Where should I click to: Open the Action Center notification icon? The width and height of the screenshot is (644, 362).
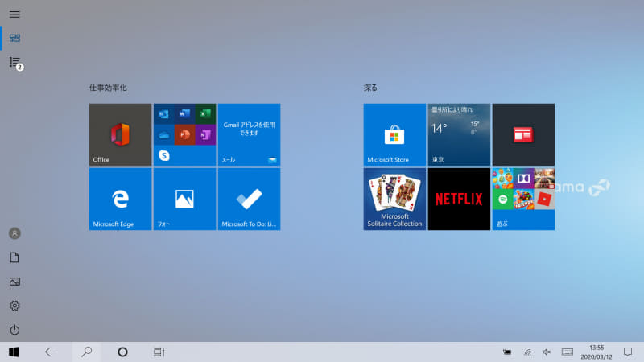[628, 352]
